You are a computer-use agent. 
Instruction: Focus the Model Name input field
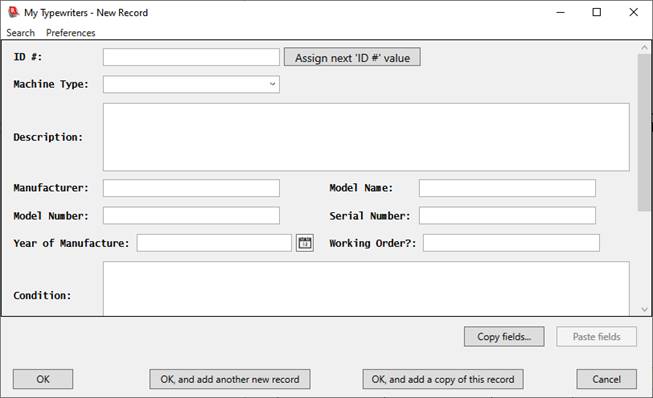point(507,188)
